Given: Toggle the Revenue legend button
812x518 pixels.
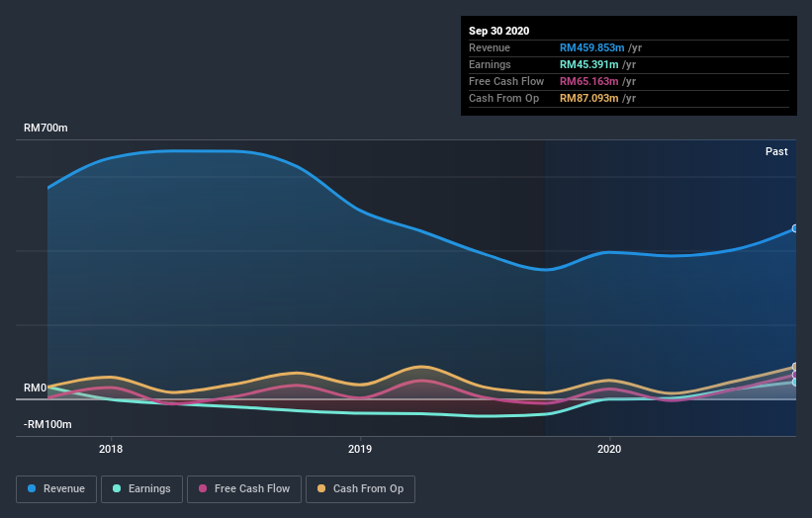Looking at the screenshot, I should coord(56,489).
